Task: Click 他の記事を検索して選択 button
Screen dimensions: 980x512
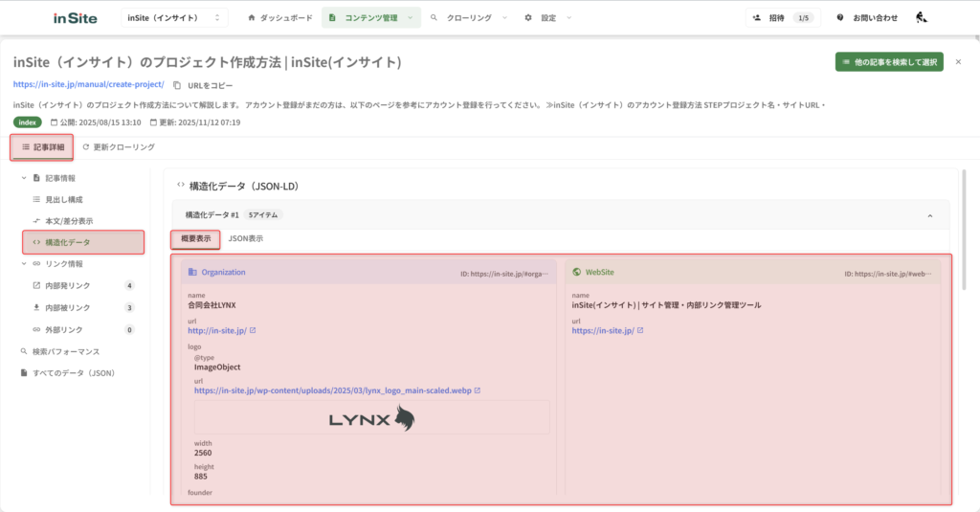Action: (x=889, y=62)
